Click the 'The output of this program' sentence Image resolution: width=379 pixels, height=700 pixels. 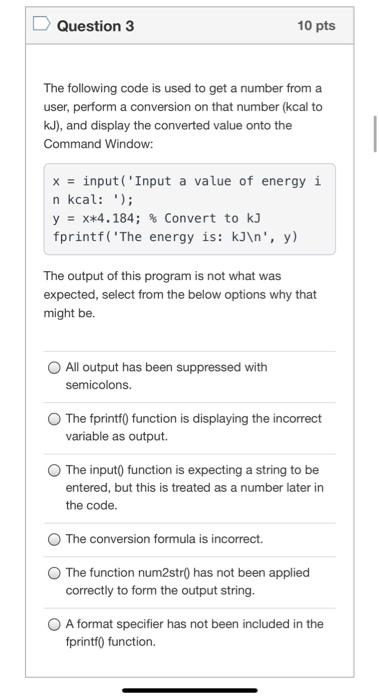[x=180, y=295]
